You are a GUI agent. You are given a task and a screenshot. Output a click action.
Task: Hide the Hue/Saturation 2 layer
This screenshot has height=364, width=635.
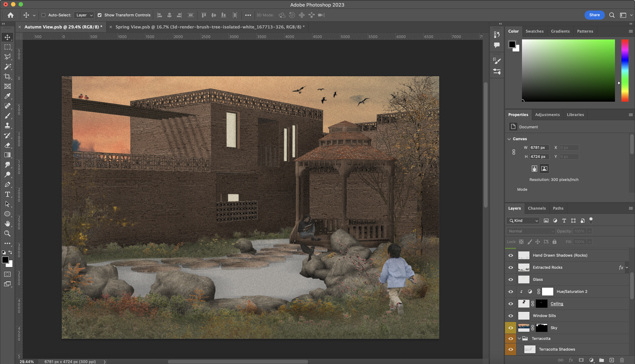(x=511, y=291)
